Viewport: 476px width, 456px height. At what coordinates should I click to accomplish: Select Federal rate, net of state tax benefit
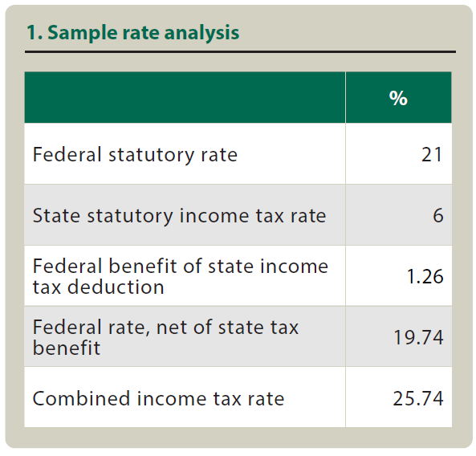pyautogui.click(x=165, y=337)
